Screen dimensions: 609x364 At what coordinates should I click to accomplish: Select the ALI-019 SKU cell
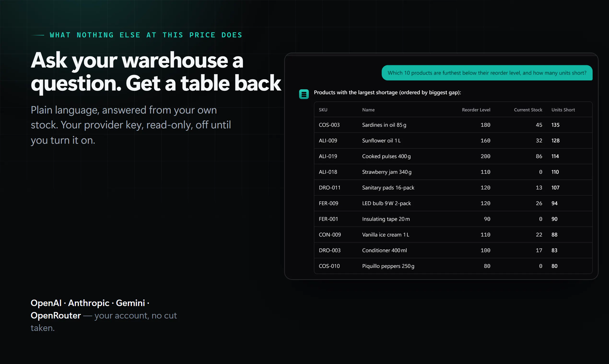pyautogui.click(x=328, y=156)
